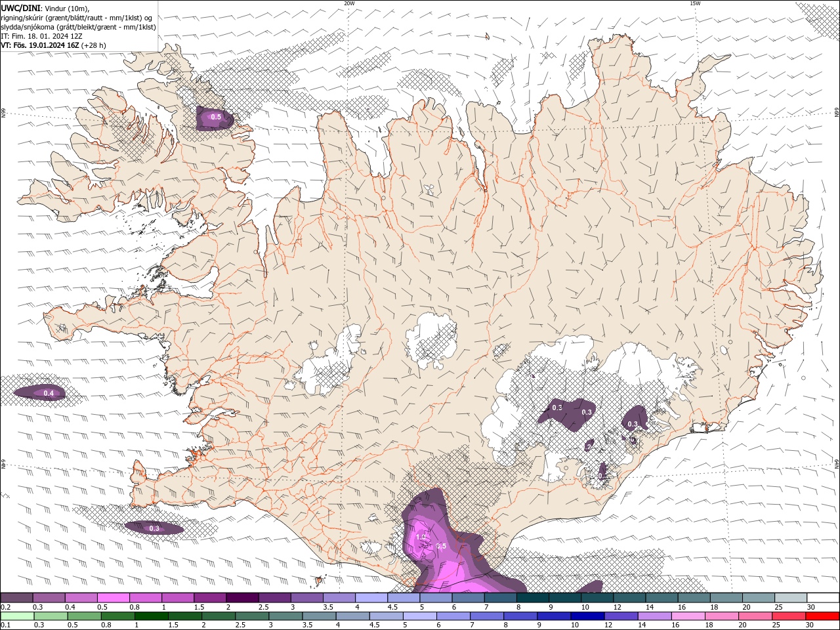Click the valid time line 'VT: Fös. 19.01.2024 16Z'
Image resolution: width=840 pixels, height=630 pixels.
pos(40,45)
